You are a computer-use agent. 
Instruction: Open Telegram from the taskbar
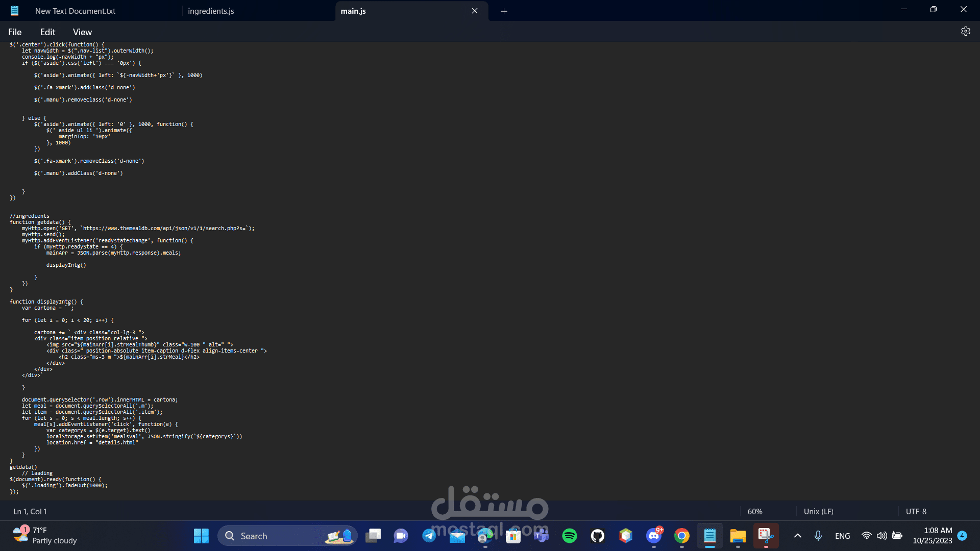[x=429, y=536]
